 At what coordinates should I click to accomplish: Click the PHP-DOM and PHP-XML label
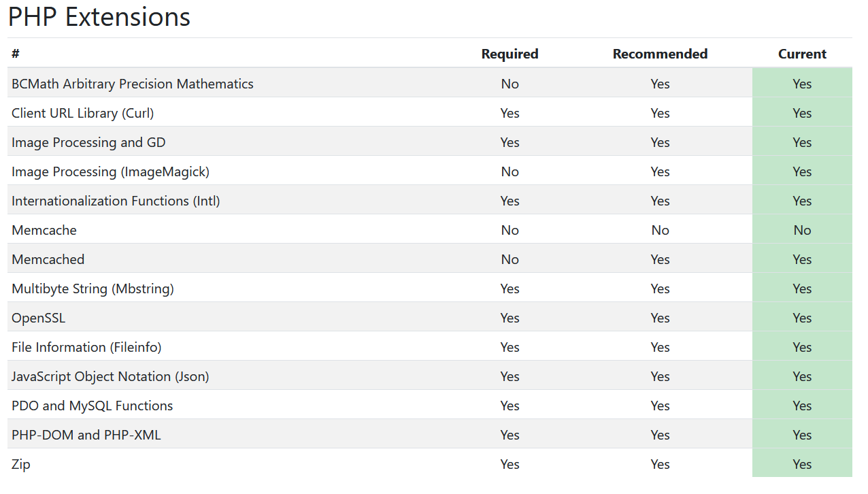(86, 435)
